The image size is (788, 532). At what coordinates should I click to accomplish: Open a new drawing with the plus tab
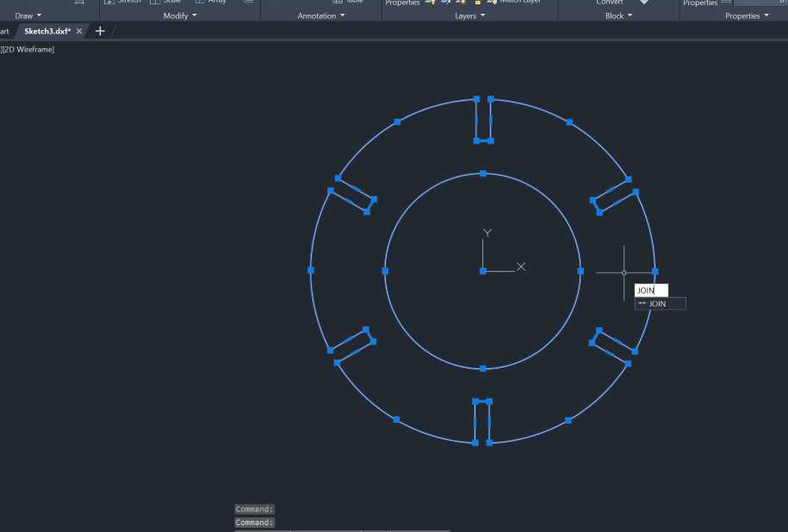coord(100,30)
